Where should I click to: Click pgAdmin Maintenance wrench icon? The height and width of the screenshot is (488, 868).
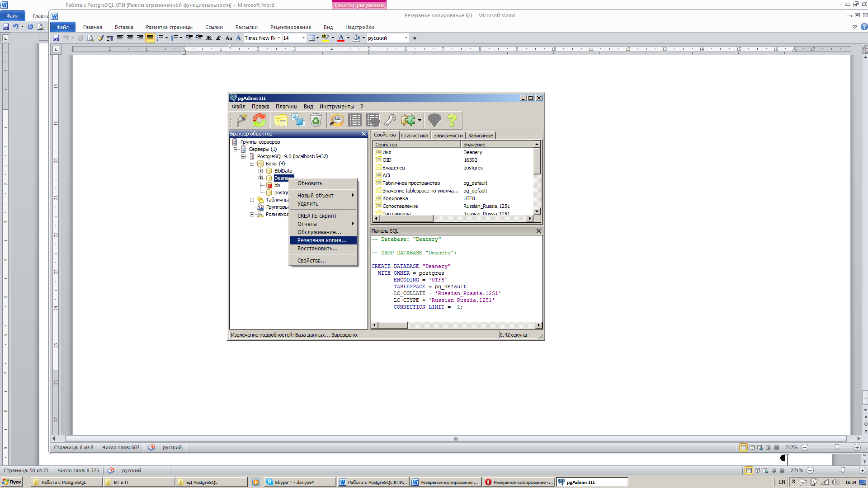point(390,120)
